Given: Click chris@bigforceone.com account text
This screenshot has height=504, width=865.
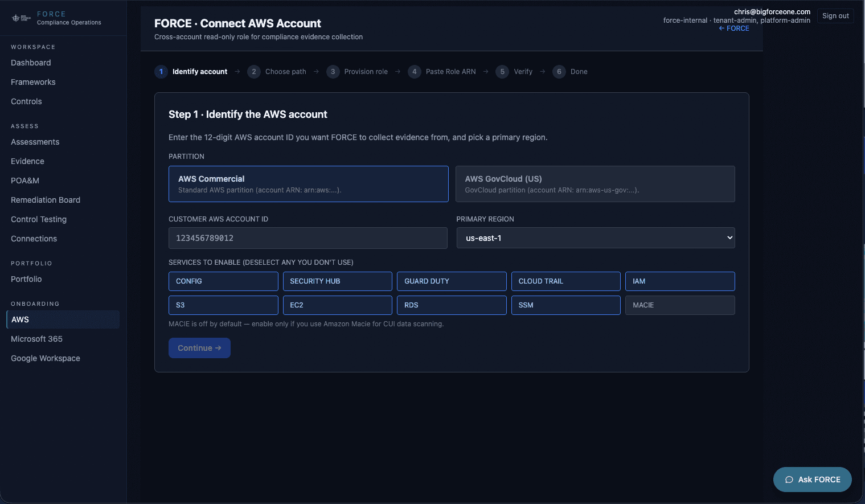Looking at the screenshot, I should pyautogui.click(x=772, y=12).
